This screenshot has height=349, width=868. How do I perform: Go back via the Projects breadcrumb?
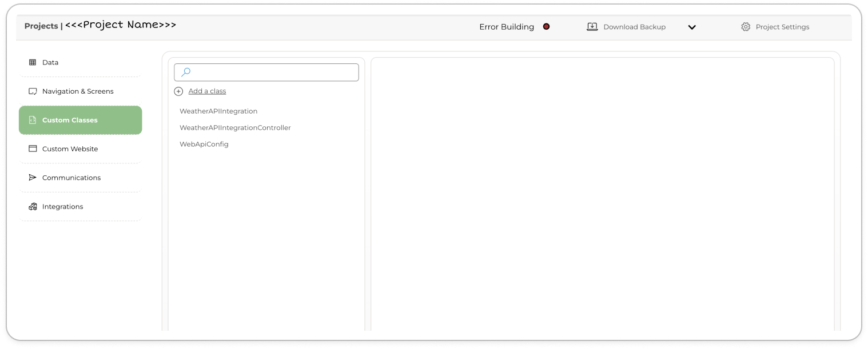tap(41, 26)
